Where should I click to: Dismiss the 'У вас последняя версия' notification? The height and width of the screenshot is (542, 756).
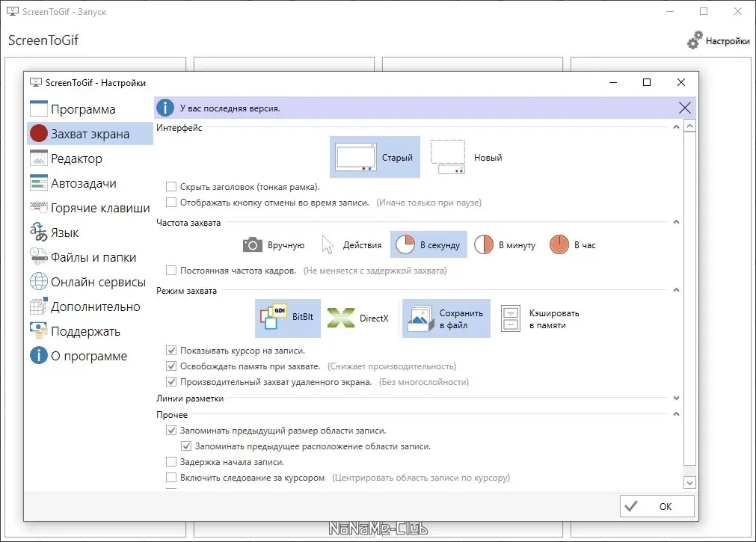pyautogui.click(x=685, y=108)
